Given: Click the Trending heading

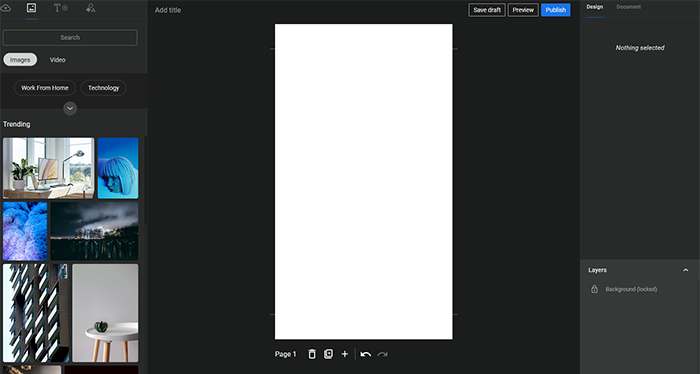Looking at the screenshot, I should [17, 124].
